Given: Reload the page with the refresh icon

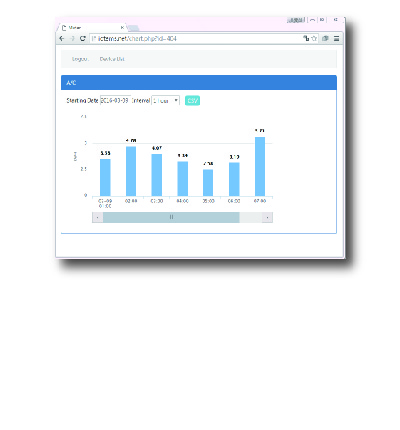Looking at the screenshot, I should pyautogui.click(x=83, y=38).
